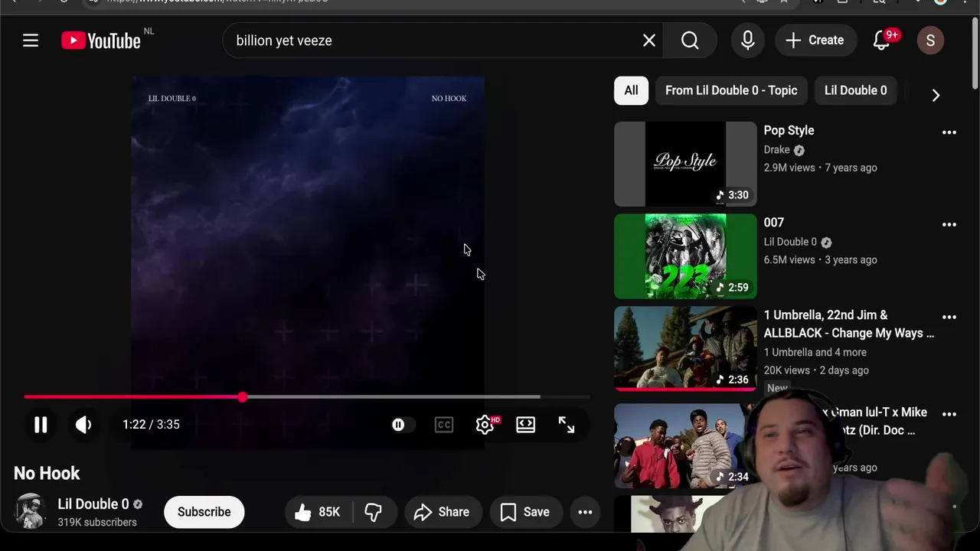
Task: Open Drake channel link
Action: pyautogui.click(x=776, y=150)
